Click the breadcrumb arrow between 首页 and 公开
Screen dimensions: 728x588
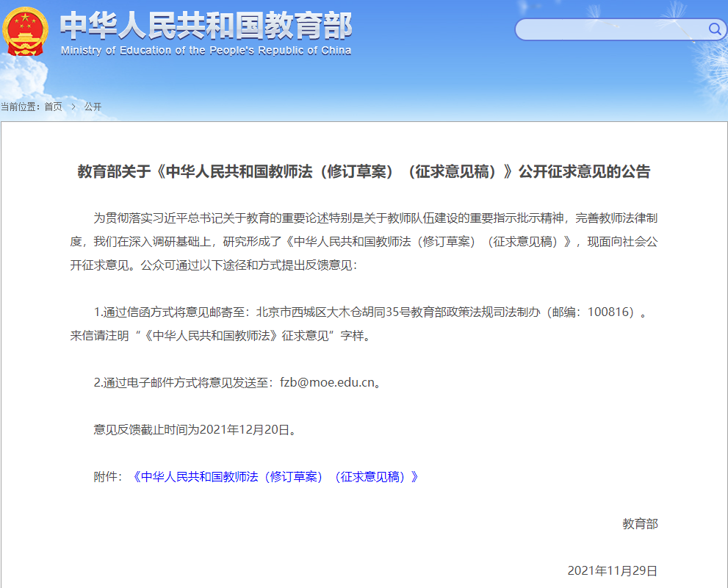(x=73, y=107)
